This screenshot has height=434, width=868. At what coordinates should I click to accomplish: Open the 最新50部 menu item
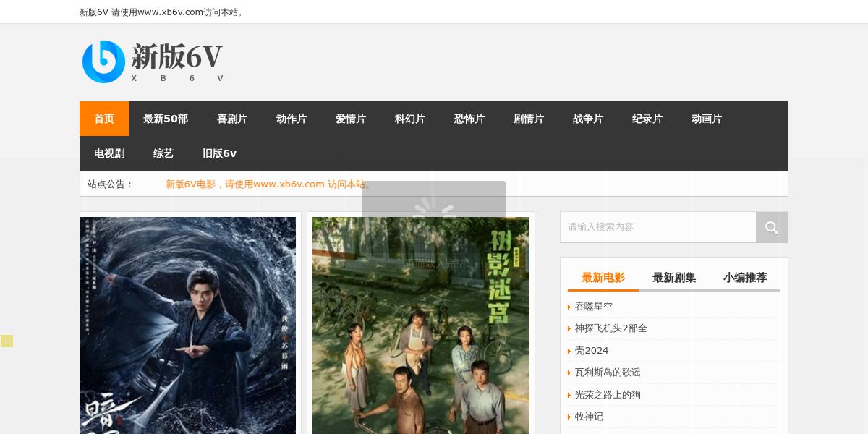click(x=166, y=119)
